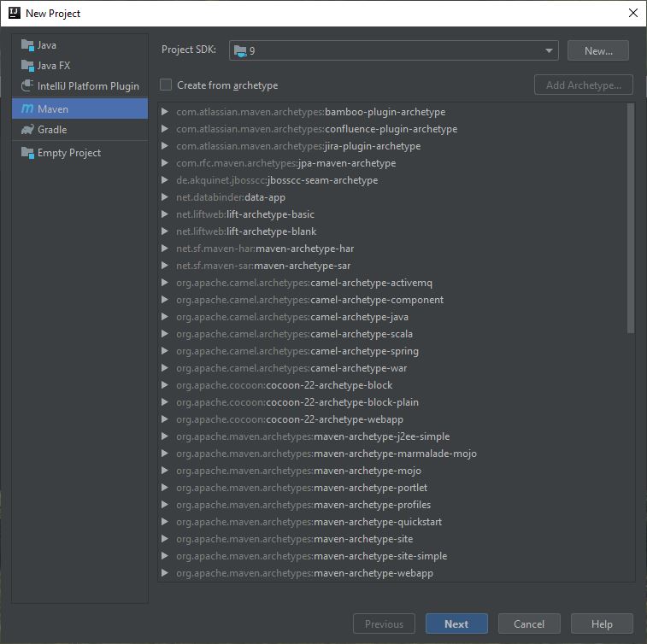The image size is (647, 644).
Task: Select cocoon-22-archetype-block-plain entry
Action: 297,402
